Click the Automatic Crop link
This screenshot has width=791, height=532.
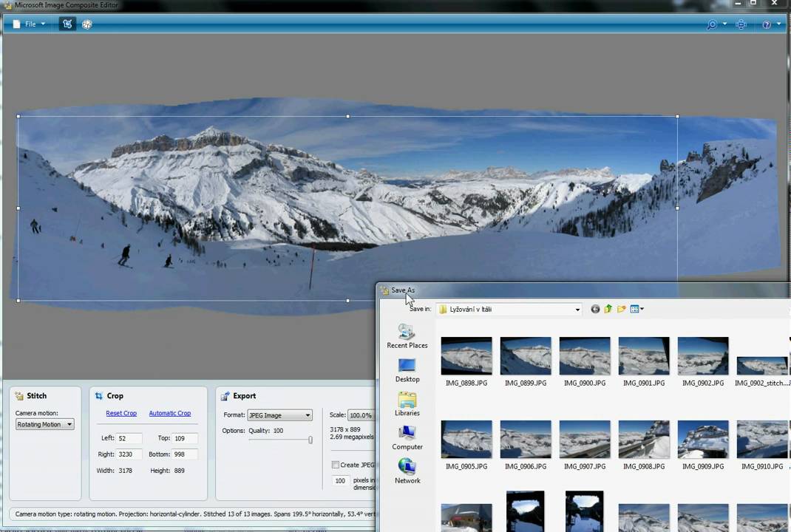(169, 413)
